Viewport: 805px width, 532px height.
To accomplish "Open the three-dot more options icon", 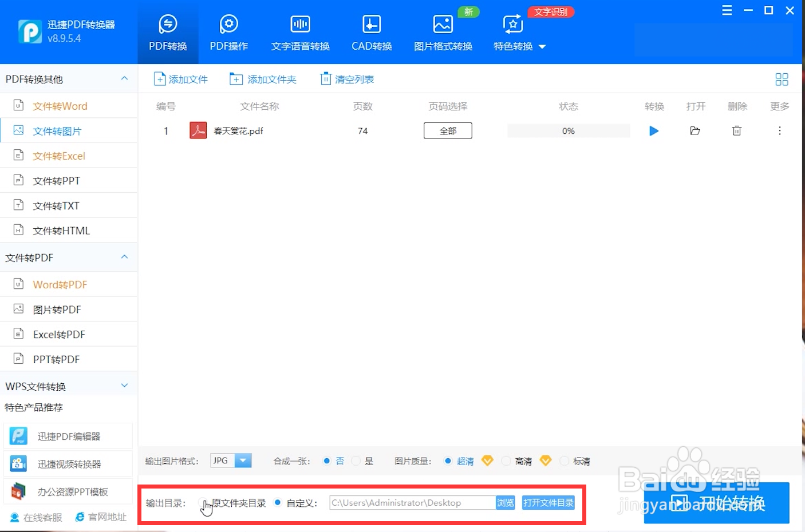I will [779, 130].
